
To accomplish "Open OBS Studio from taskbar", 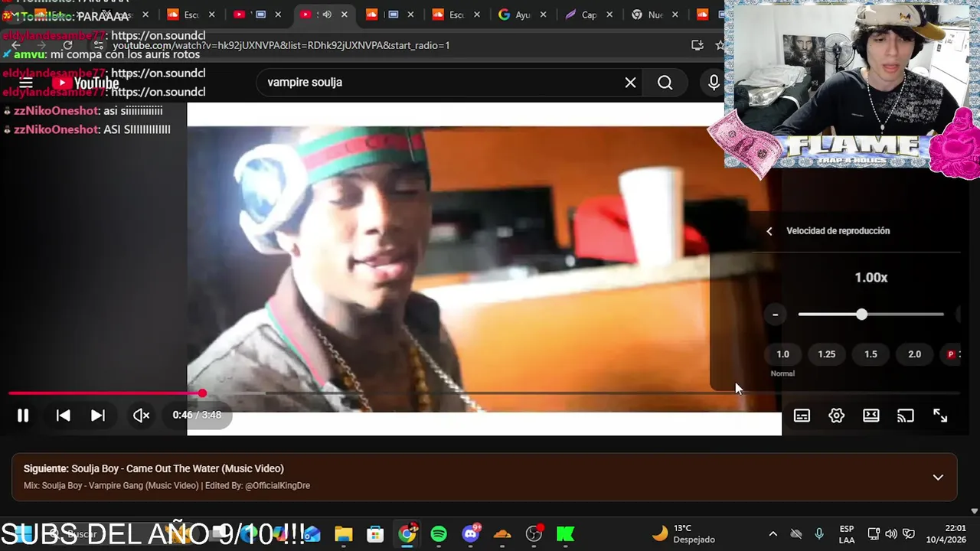I will (534, 534).
